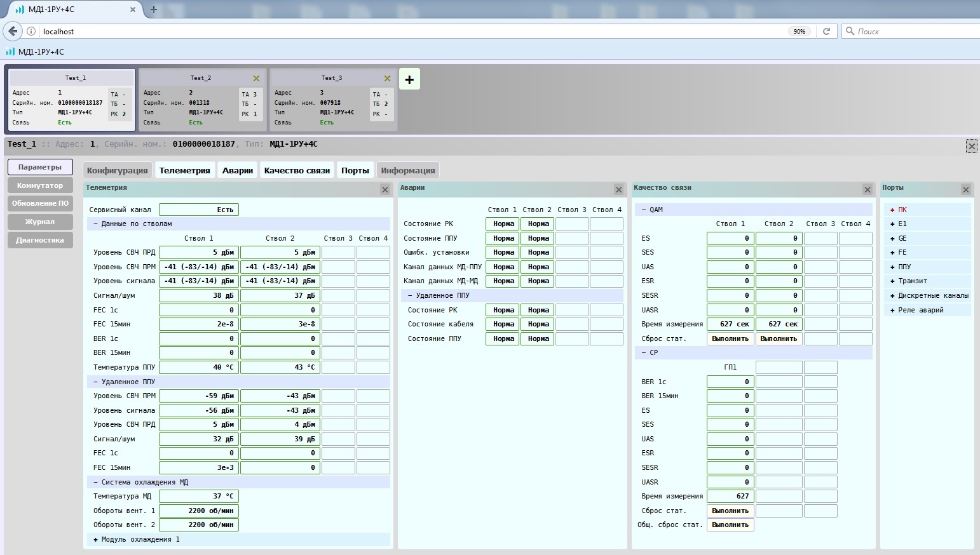The width and height of the screenshot is (980, 555).
Task: Close the Порты panel
Action: 966,190
